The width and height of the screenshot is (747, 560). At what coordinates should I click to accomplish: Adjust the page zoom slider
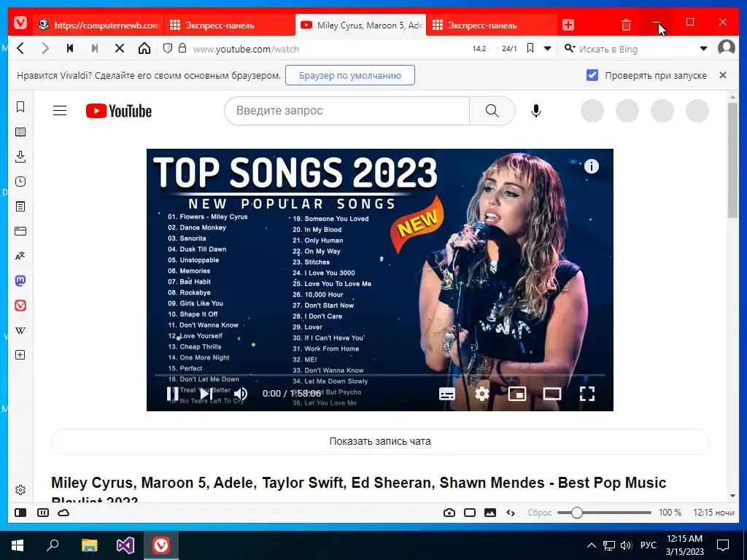tap(604, 513)
